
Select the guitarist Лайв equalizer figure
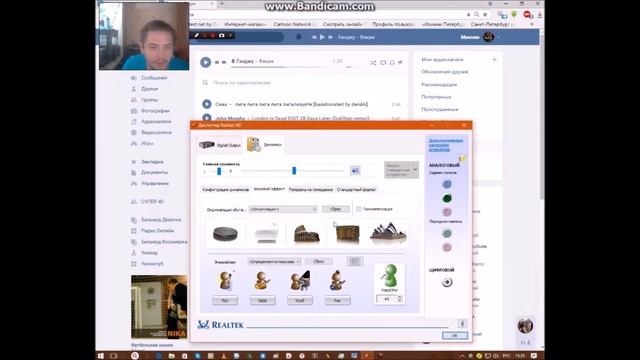point(262,281)
